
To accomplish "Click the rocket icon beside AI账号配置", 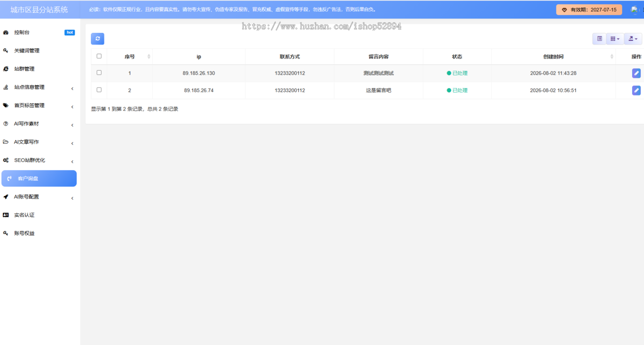I will [6, 197].
